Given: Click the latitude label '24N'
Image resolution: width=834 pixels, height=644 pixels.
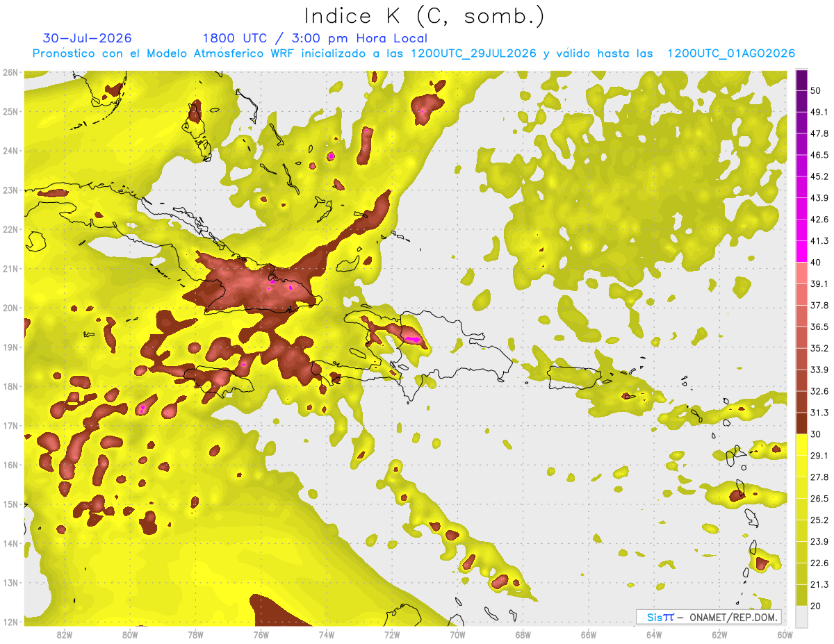Looking at the screenshot, I should click(x=10, y=151).
